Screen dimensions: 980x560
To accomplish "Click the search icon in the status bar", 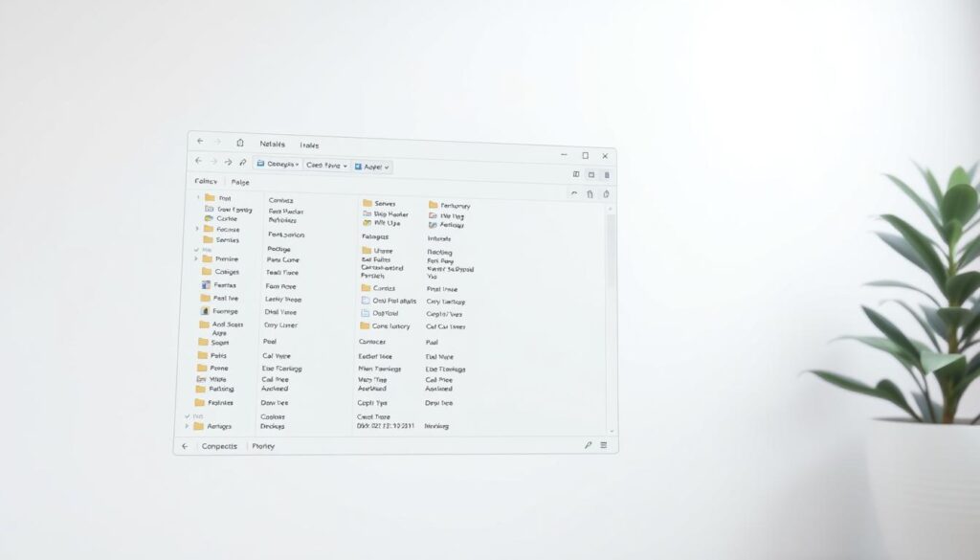I will 587,446.
